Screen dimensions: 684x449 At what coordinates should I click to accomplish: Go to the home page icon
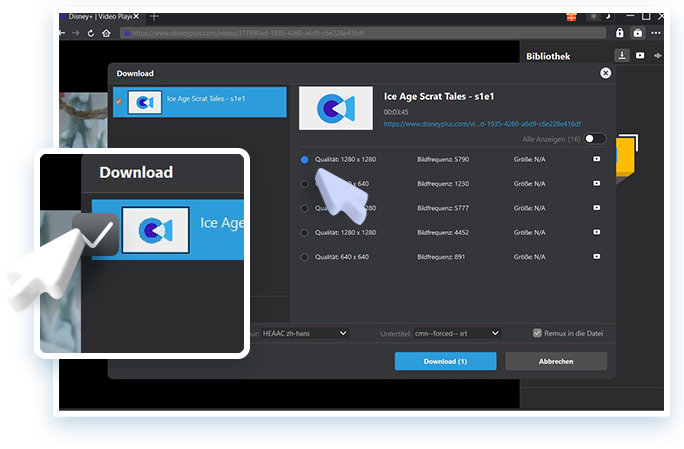coord(106,33)
